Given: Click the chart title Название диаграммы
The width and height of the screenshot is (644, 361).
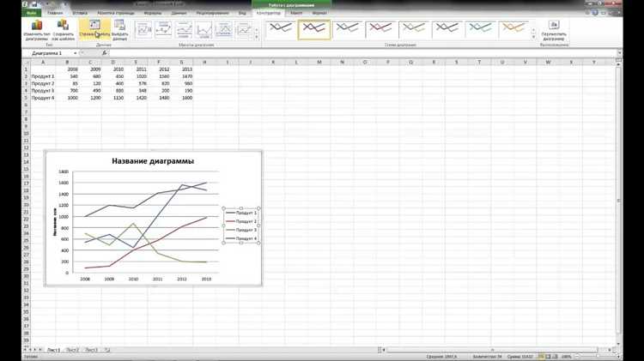Looking at the screenshot, I should pyautogui.click(x=153, y=161).
